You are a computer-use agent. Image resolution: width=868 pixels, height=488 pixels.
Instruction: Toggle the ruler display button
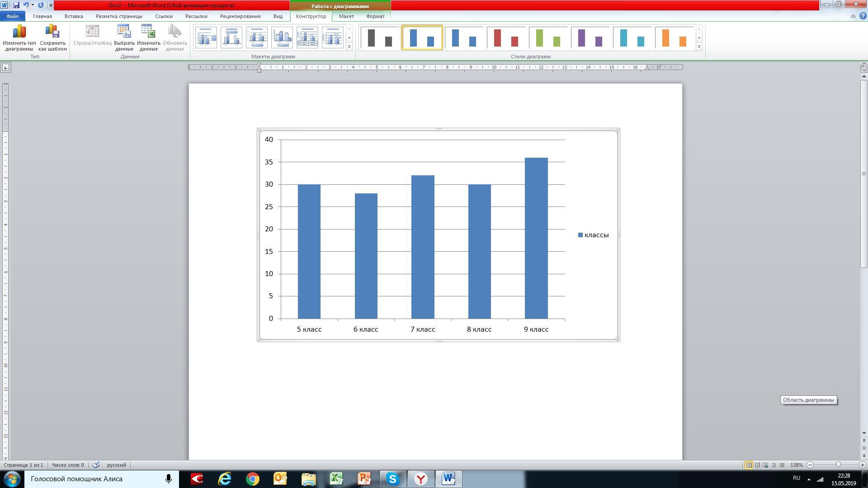(863, 68)
